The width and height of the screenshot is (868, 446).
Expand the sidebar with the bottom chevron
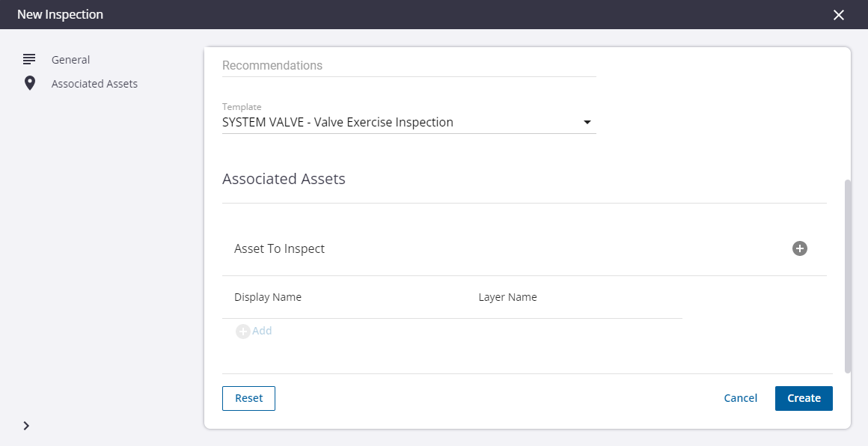pos(27,426)
